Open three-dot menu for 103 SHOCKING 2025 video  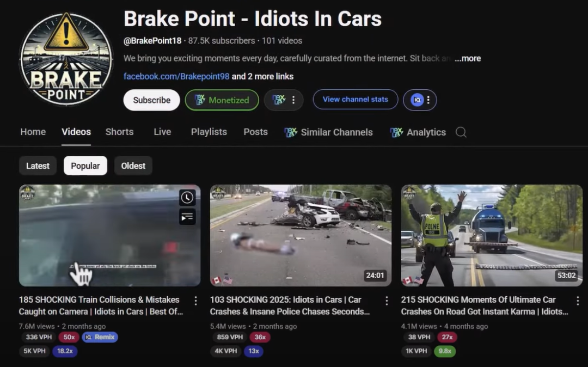(x=387, y=301)
